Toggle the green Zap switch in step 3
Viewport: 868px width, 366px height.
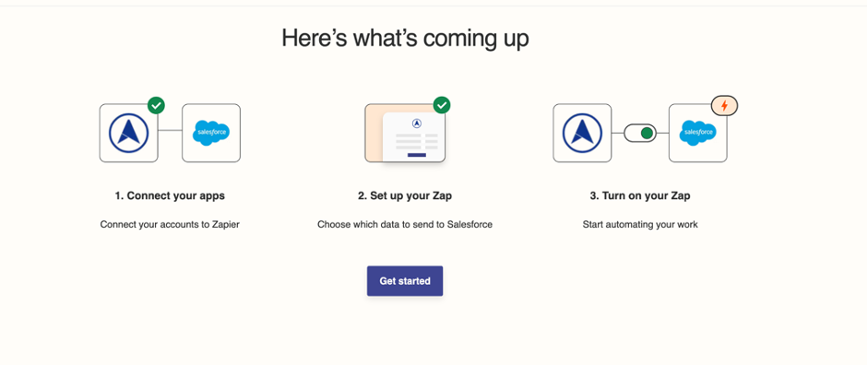tap(640, 134)
